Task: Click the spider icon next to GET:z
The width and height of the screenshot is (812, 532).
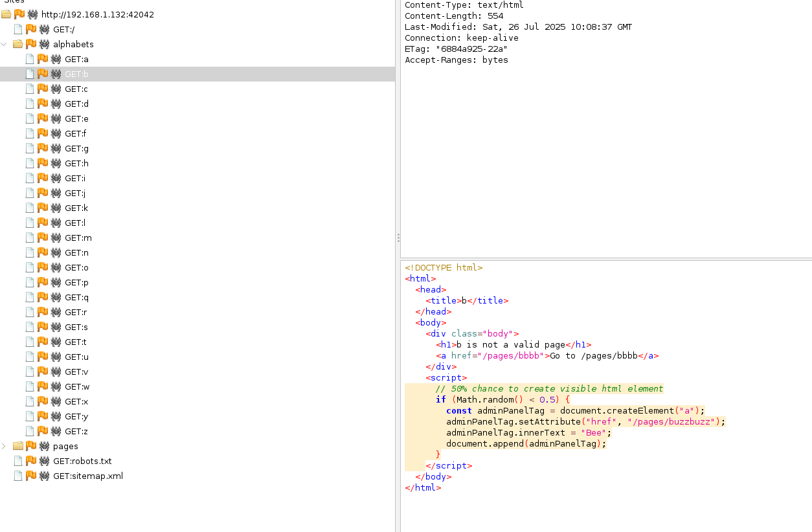Action: point(56,431)
